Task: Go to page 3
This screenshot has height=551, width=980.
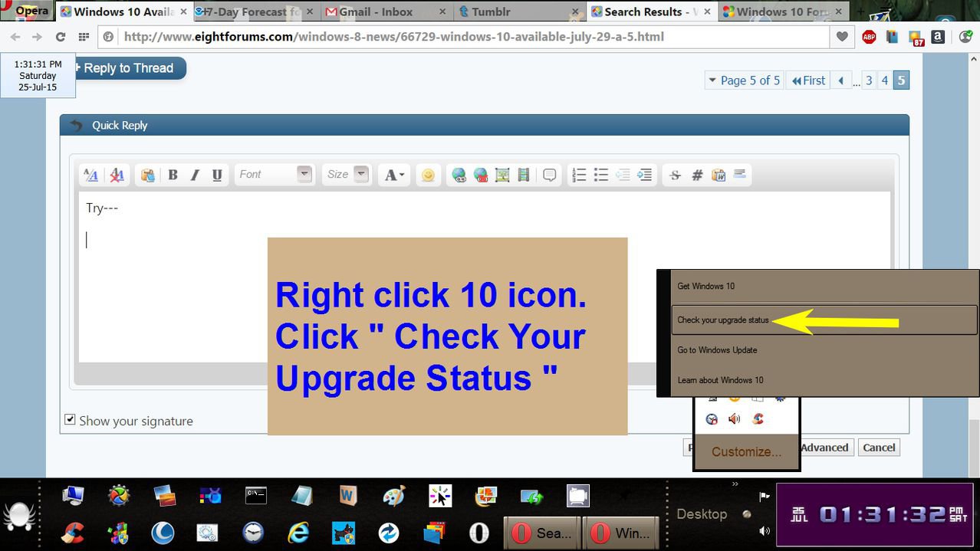Action: click(869, 80)
